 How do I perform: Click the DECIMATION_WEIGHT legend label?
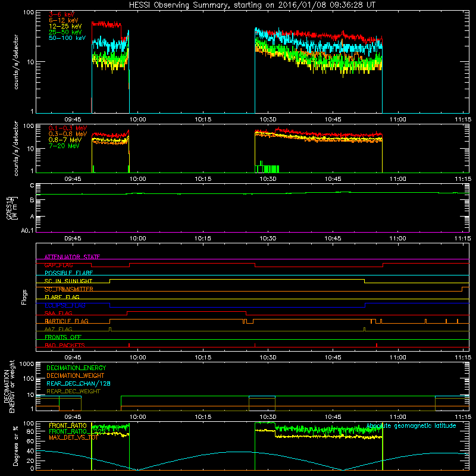pyautogui.click(x=76, y=375)
